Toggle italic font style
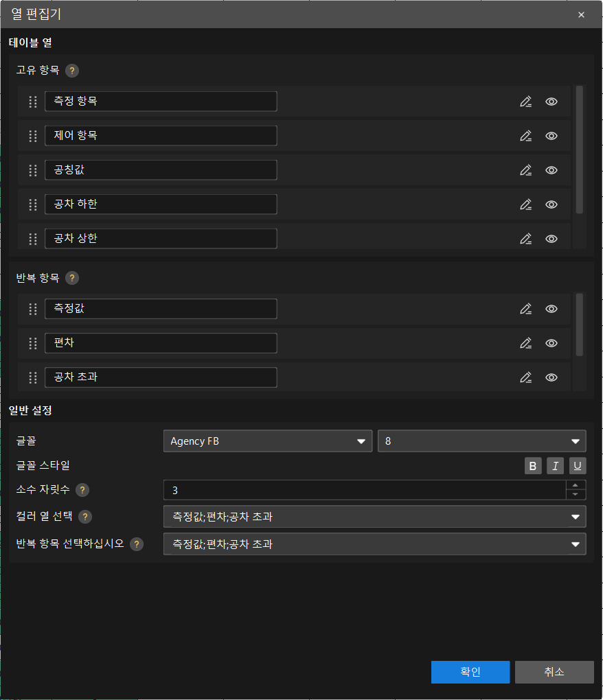This screenshot has height=700, width=603. click(555, 465)
